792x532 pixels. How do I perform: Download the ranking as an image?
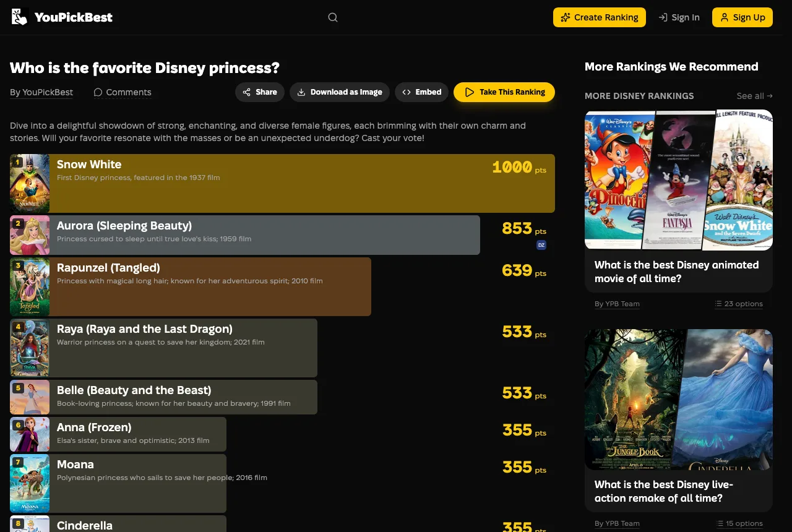tap(340, 92)
